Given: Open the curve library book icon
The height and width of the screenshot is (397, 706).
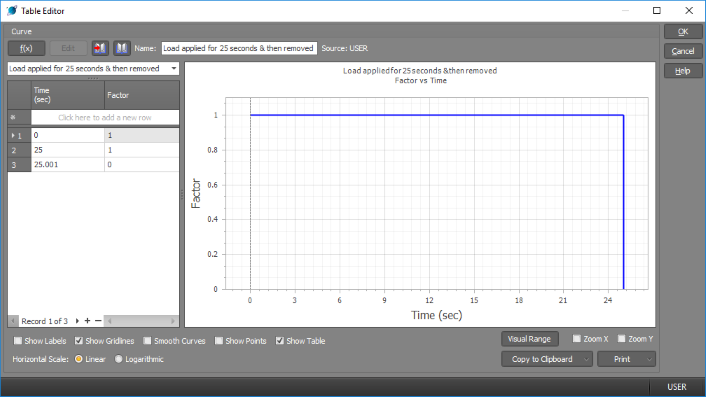Looking at the screenshot, I should click(122, 48).
